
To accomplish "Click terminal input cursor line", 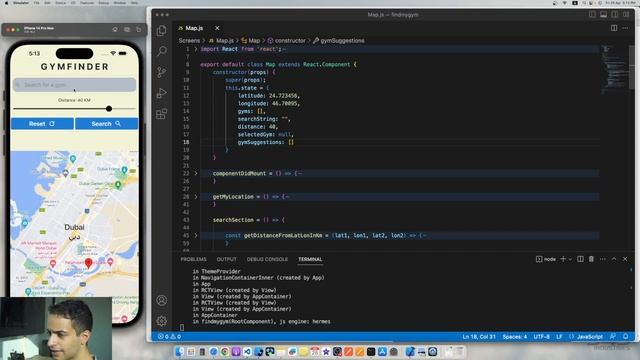I will pyautogui.click(x=182, y=327).
